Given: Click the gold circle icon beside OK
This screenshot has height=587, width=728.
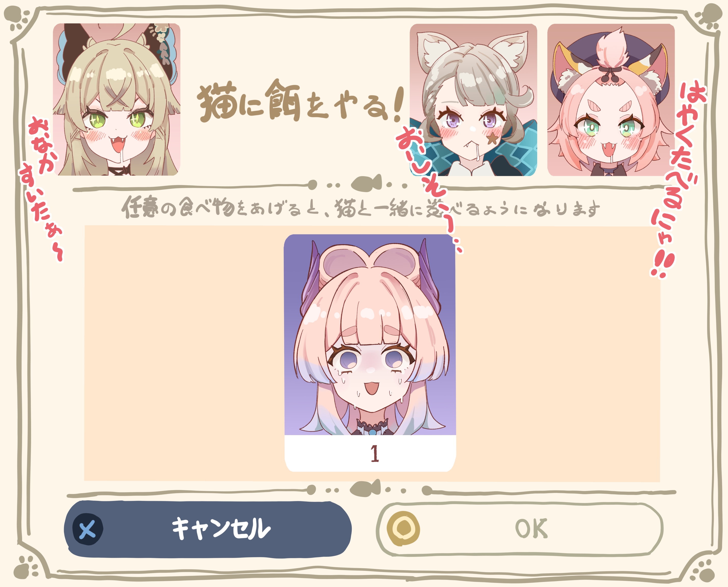Looking at the screenshot, I should coord(403,528).
